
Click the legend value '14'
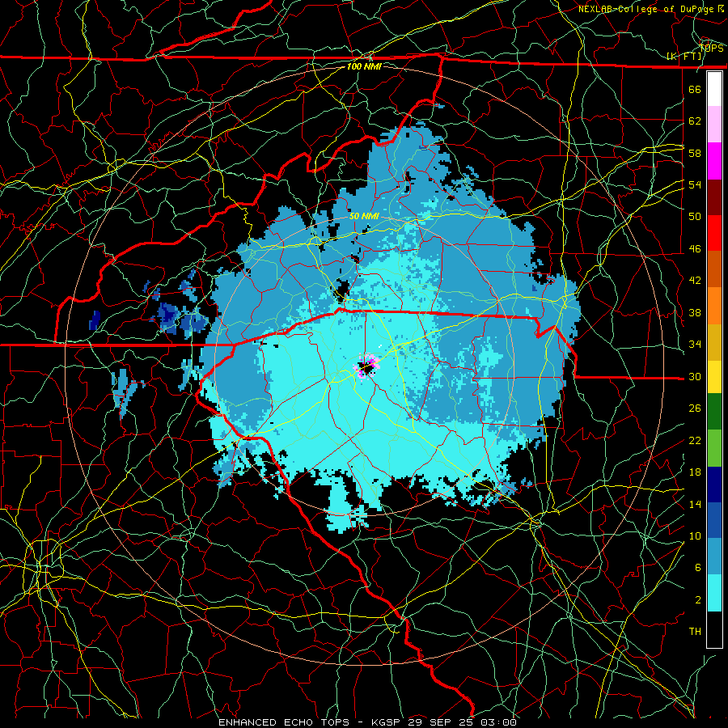coord(695,504)
